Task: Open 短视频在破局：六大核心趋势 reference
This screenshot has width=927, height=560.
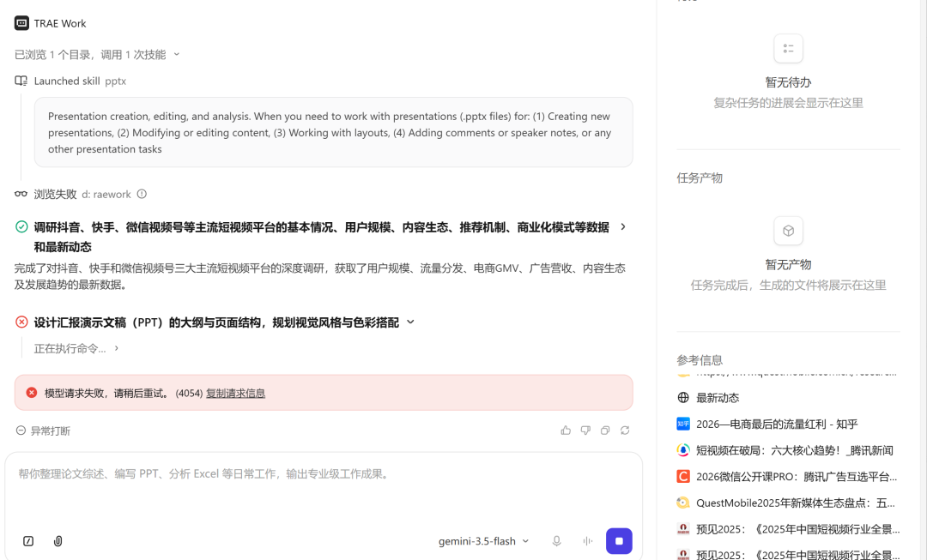Action: (x=795, y=450)
